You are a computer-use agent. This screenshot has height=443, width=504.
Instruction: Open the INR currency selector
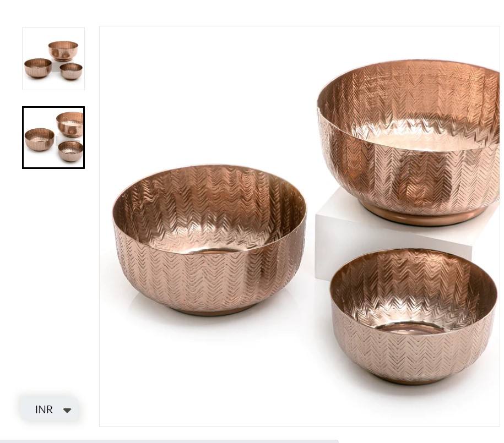(49, 409)
